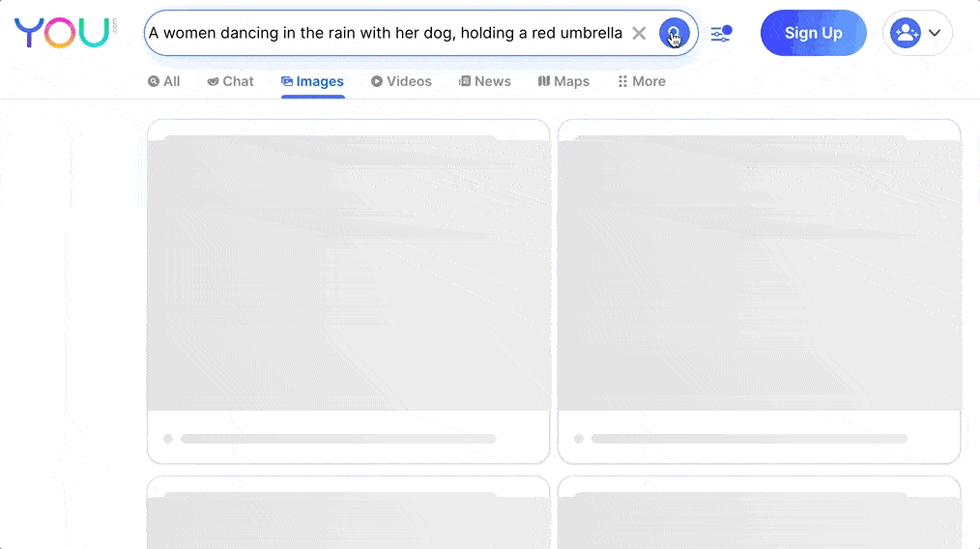The image size is (980, 549).
Task: Clear the search query with the X icon
Action: tap(639, 33)
